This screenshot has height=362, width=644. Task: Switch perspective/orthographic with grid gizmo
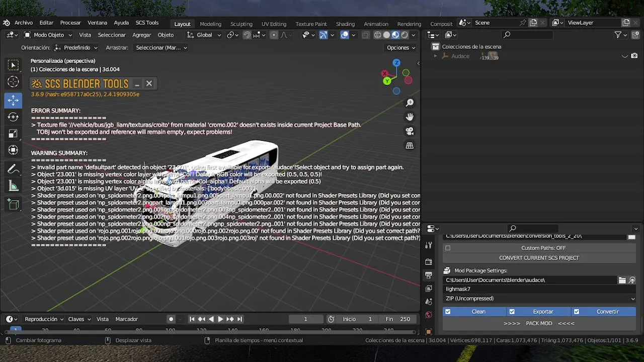[410, 146]
